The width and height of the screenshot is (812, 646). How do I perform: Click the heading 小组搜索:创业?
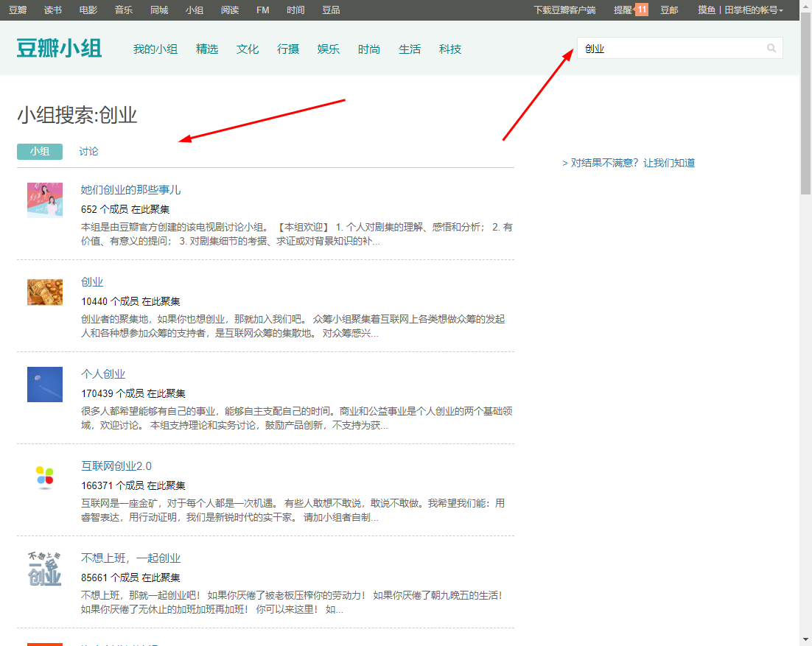pos(77,115)
